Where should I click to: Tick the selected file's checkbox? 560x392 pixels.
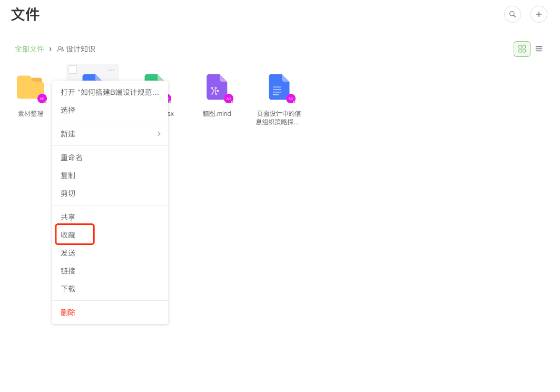(73, 70)
